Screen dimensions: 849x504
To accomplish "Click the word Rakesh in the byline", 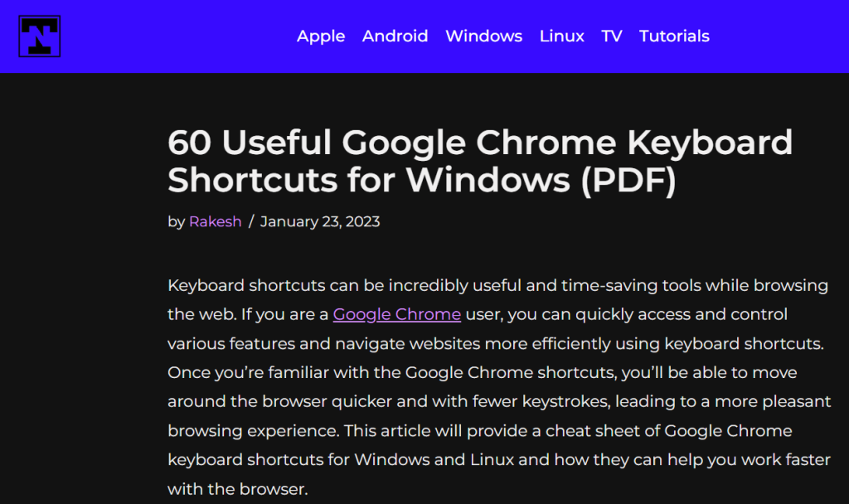I will 215,221.
